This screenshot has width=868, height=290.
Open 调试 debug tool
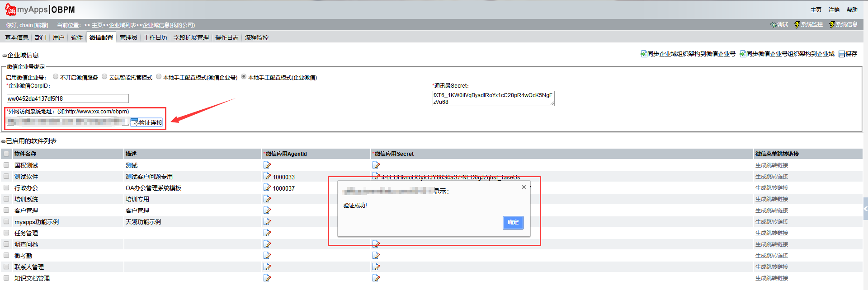pos(779,25)
